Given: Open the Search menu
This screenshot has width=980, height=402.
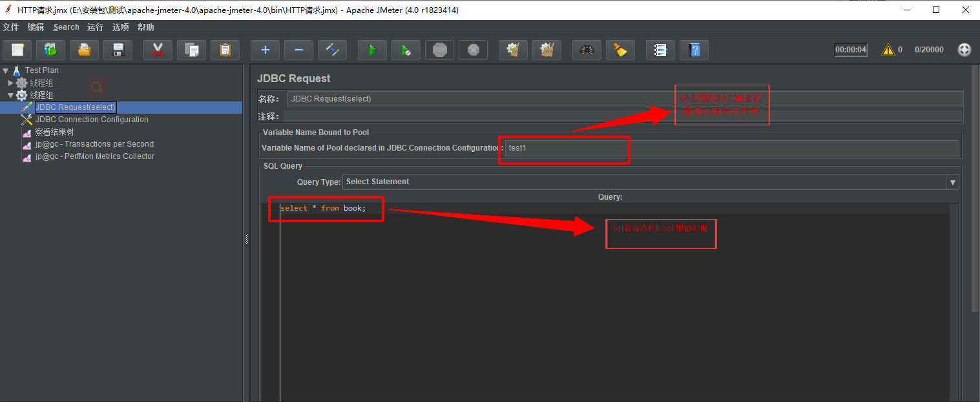Looking at the screenshot, I should tap(66, 27).
